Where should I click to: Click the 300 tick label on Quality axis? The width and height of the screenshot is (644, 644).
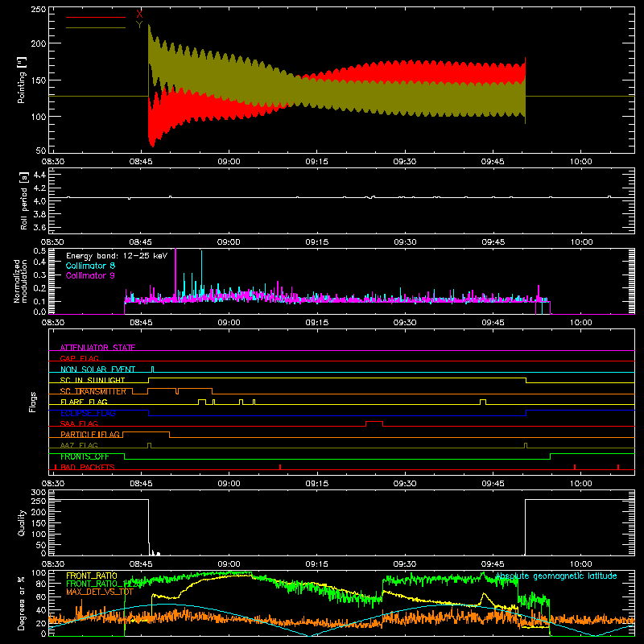[38, 493]
